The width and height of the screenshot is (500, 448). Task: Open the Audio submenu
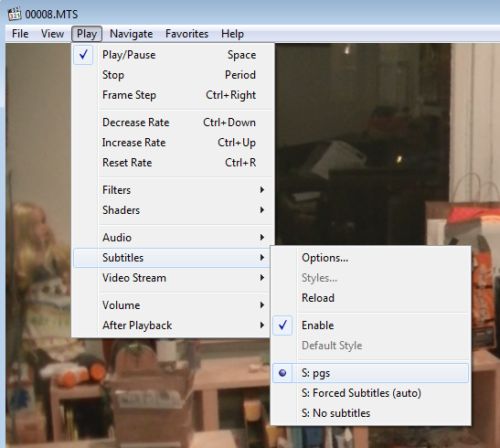[x=173, y=237]
